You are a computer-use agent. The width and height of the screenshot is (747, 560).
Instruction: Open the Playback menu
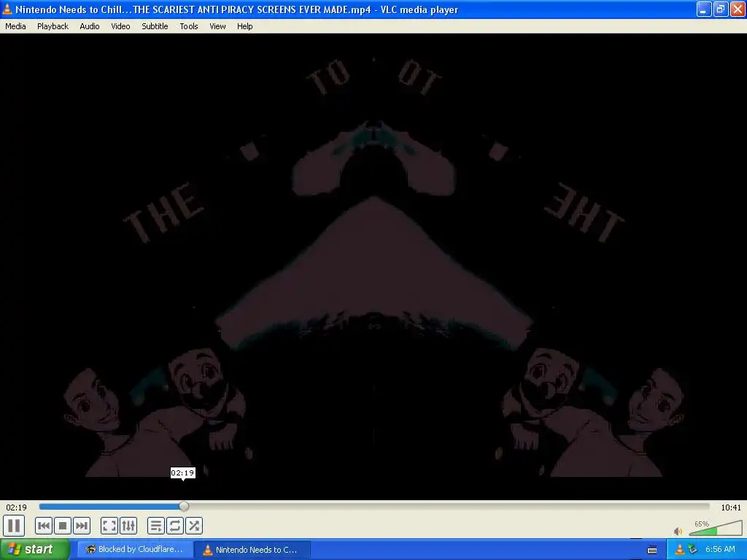(x=53, y=26)
